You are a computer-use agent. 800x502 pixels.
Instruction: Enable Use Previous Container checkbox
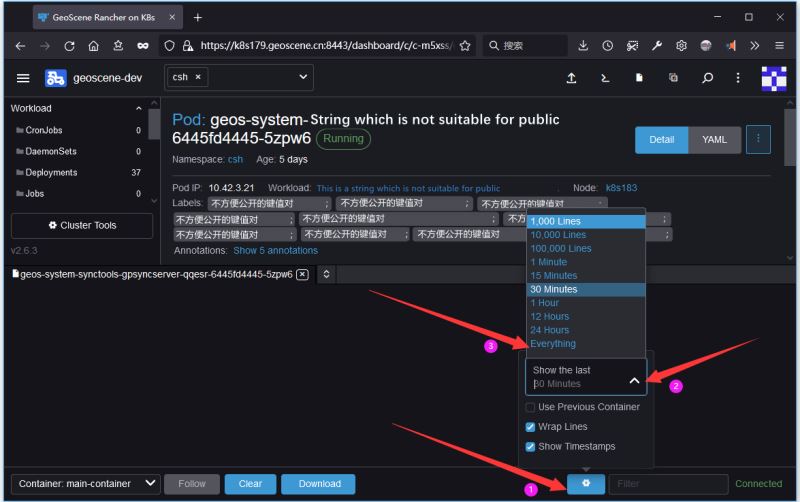tap(531, 407)
